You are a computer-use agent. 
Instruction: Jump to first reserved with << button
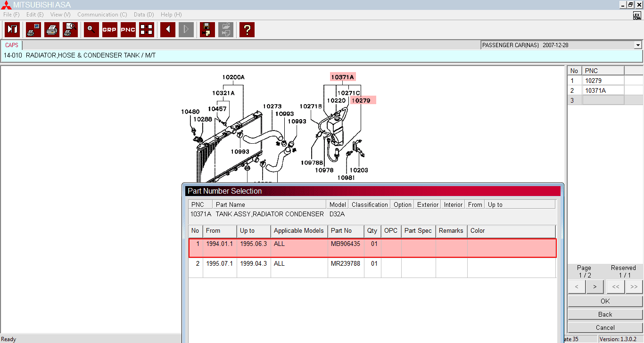[616, 286]
